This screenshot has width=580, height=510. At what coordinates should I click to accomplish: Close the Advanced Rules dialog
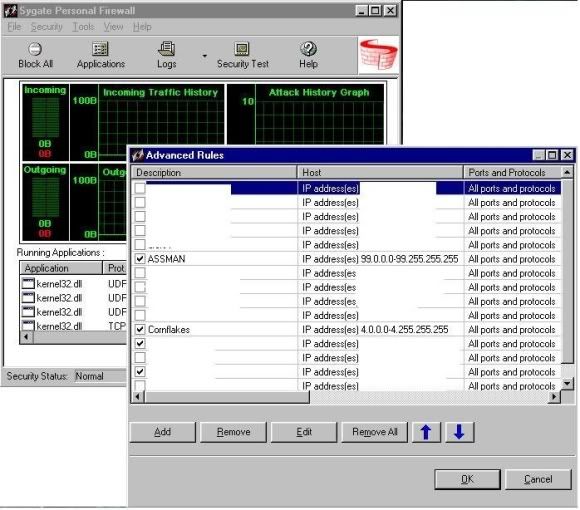click(567, 155)
